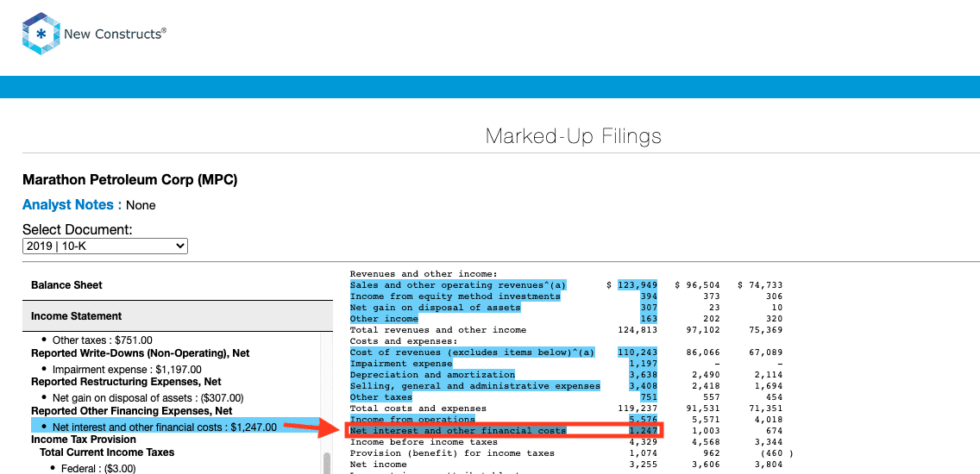980x474 pixels.
Task: Click the Analyst Notes link
Action: pyautogui.click(x=72, y=205)
